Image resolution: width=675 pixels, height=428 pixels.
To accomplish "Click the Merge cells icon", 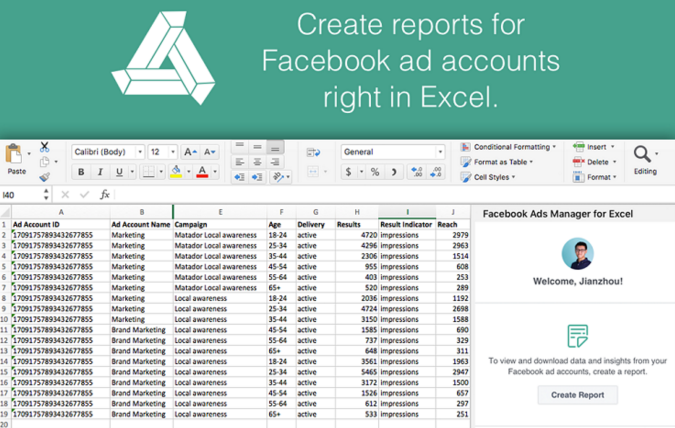I will pos(313,172).
